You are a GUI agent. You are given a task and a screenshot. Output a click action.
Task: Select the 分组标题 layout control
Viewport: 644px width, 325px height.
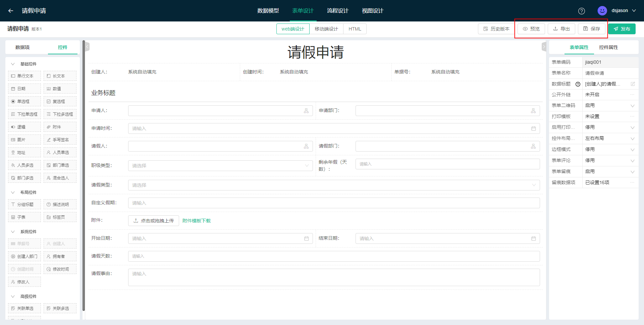point(24,204)
